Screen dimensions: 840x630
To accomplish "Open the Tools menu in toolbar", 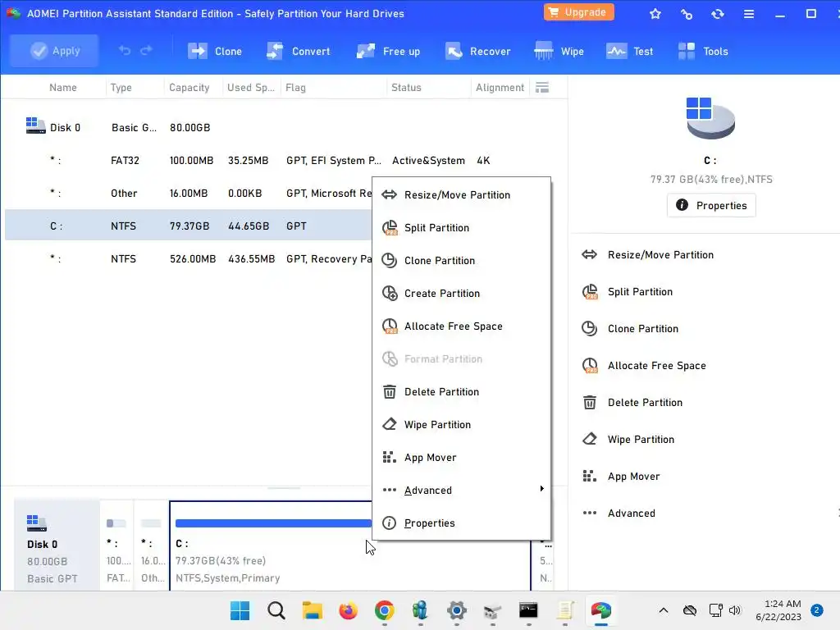I will pos(703,52).
